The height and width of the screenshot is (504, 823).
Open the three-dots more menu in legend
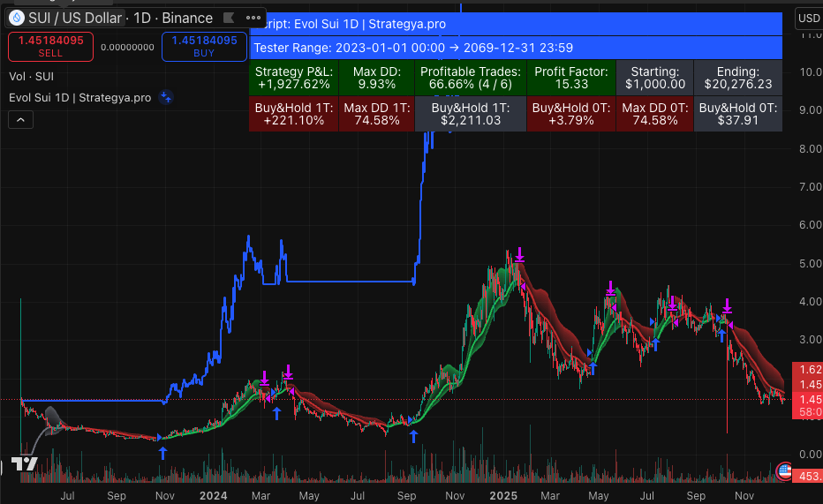tap(253, 18)
